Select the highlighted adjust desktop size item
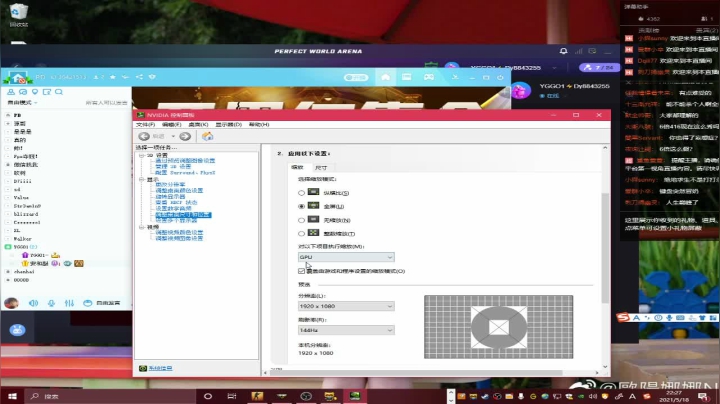 [183, 215]
